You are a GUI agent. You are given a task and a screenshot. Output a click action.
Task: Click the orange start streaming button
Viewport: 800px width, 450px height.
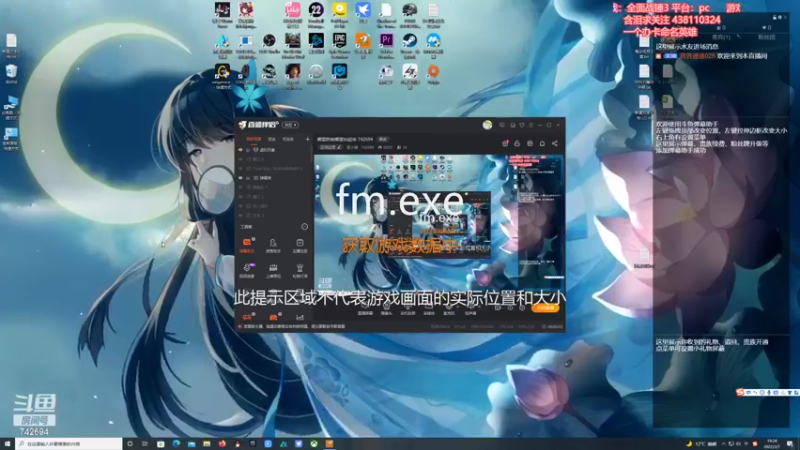pos(545,308)
